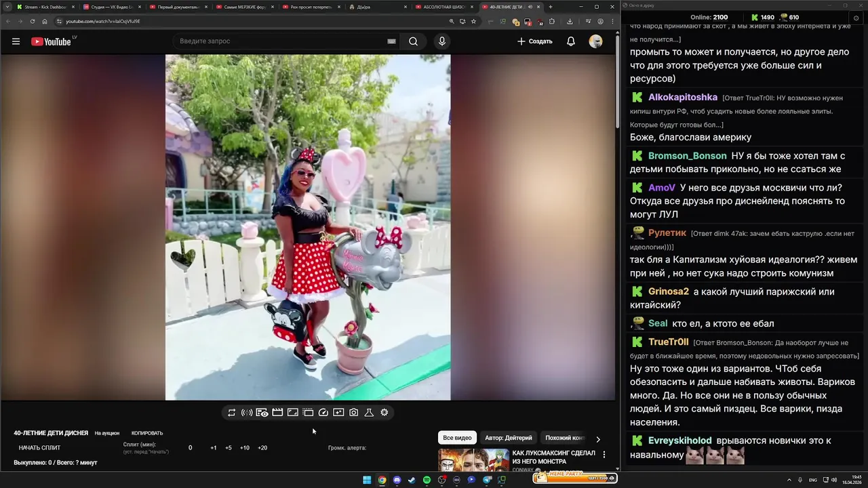The width and height of the screenshot is (868, 488).
Task: Click НАЧАТЬ СПЛИТ button
Action: 39,447
